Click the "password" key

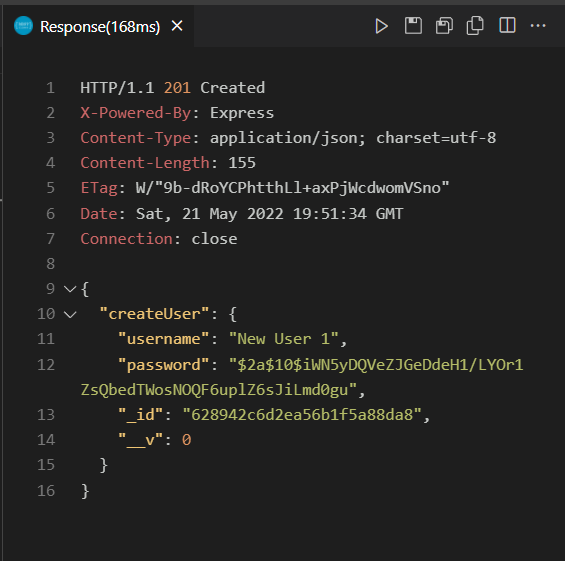point(164,365)
